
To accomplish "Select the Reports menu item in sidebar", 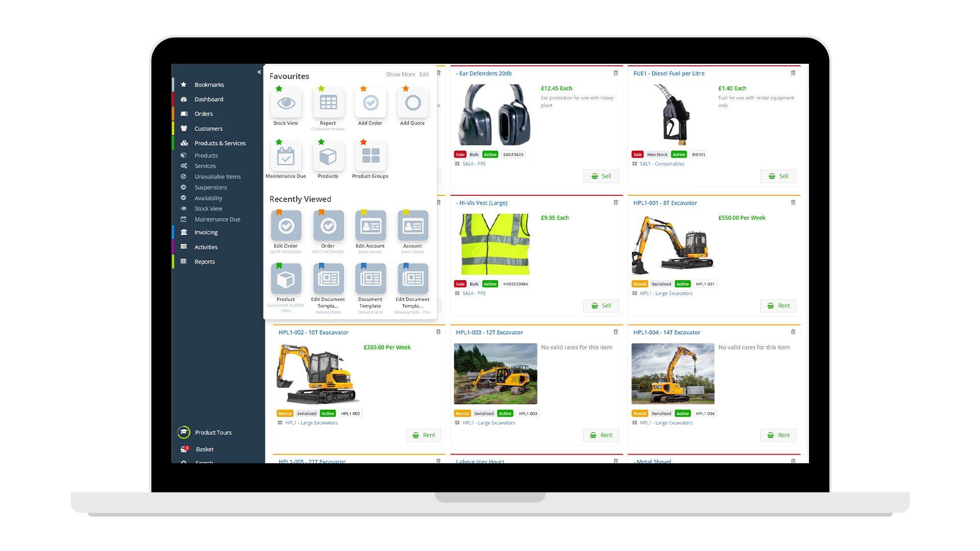I will tap(205, 261).
